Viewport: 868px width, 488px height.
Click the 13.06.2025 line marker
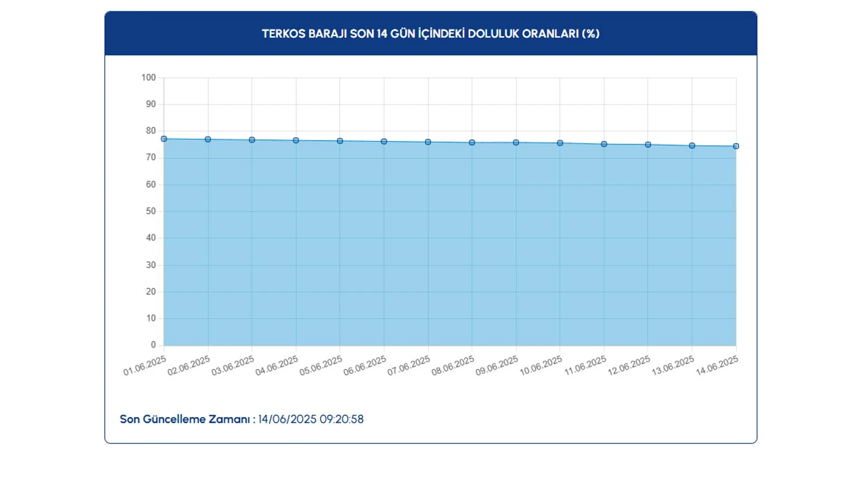point(692,146)
